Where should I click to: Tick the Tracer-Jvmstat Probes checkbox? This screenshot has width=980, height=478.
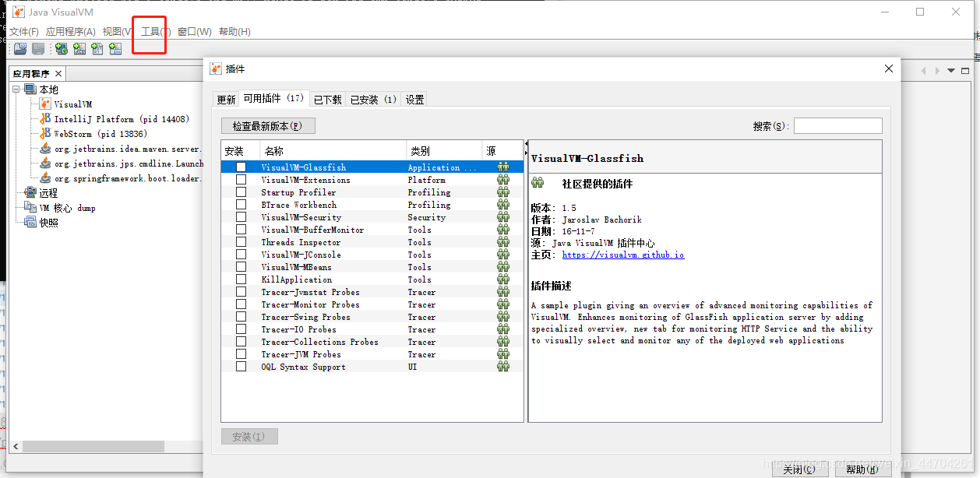(241, 292)
